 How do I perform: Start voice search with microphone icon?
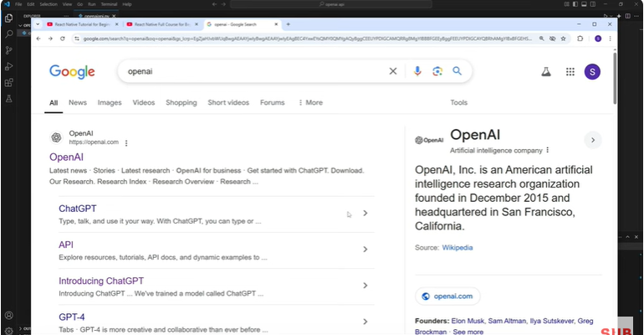417,71
